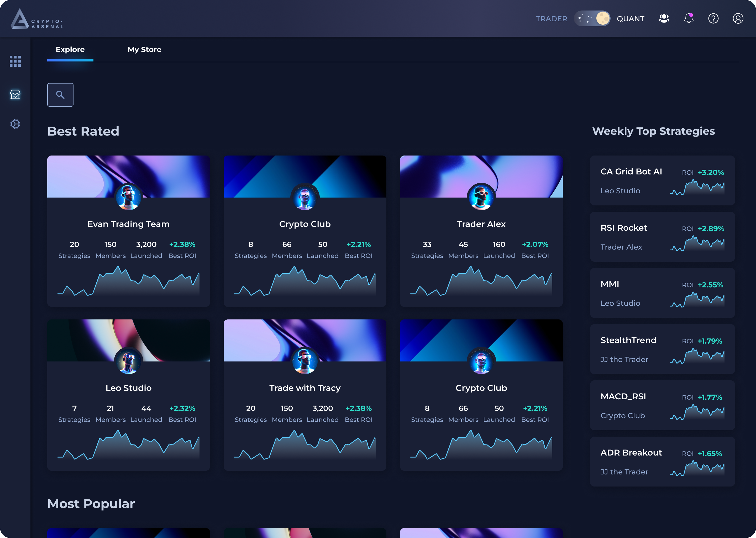Toggle the Trader/Quant mode switch
756x538 pixels.
(592, 19)
